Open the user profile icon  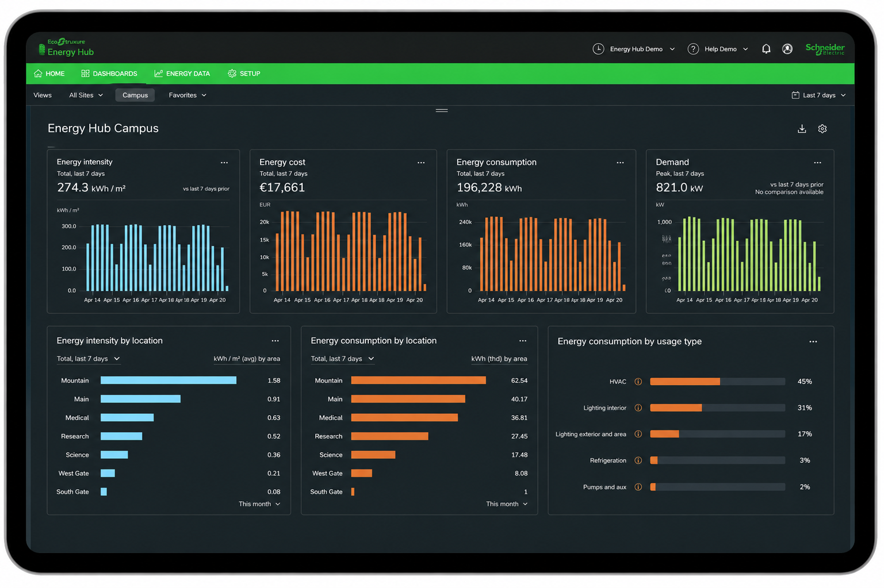787,49
